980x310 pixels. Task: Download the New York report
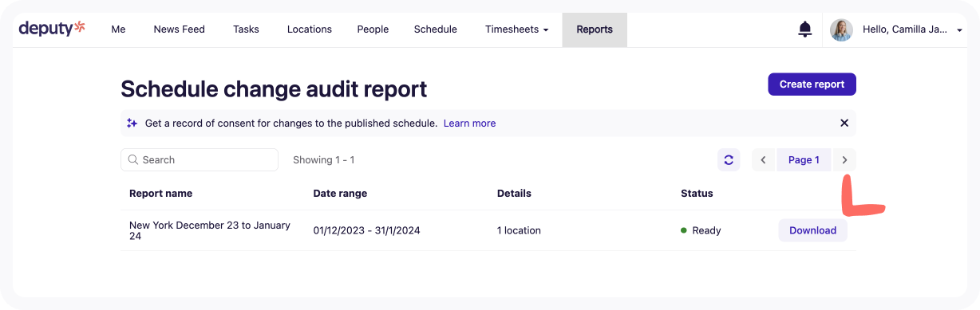coord(812,230)
